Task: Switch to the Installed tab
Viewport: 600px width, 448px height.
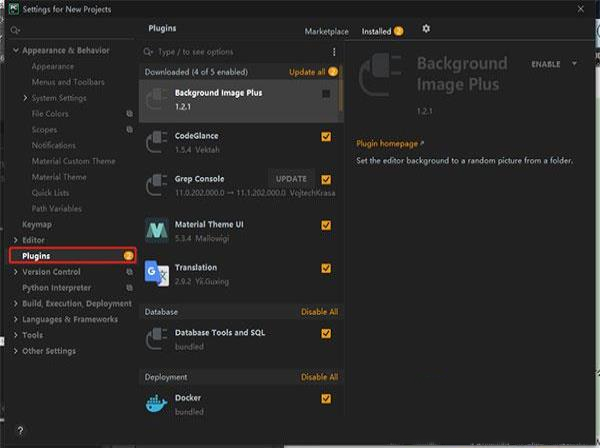Action: click(377, 31)
